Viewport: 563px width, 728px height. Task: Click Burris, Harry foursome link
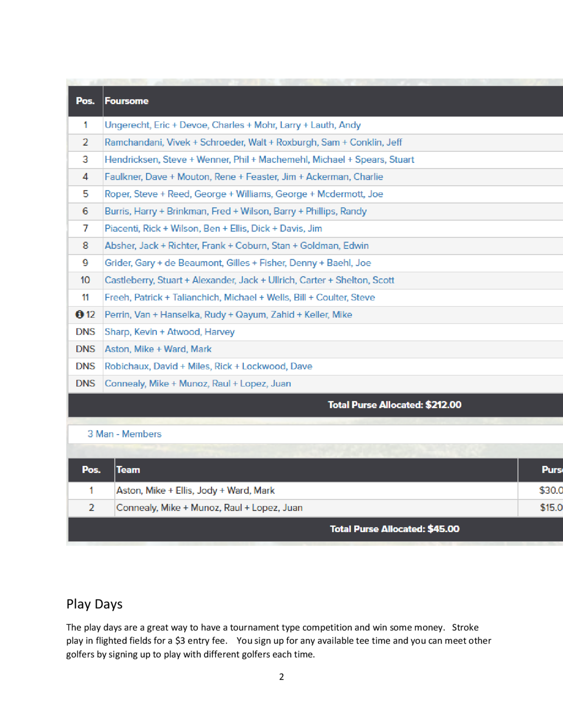[235, 211]
